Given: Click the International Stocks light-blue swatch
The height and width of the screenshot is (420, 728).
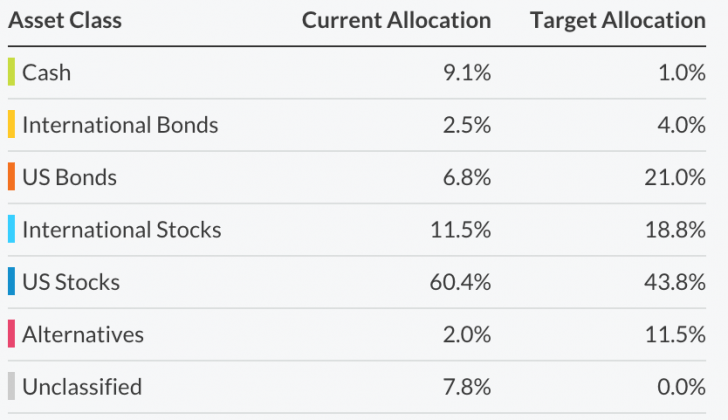Looking at the screenshot, I should (x=11, y=230).
